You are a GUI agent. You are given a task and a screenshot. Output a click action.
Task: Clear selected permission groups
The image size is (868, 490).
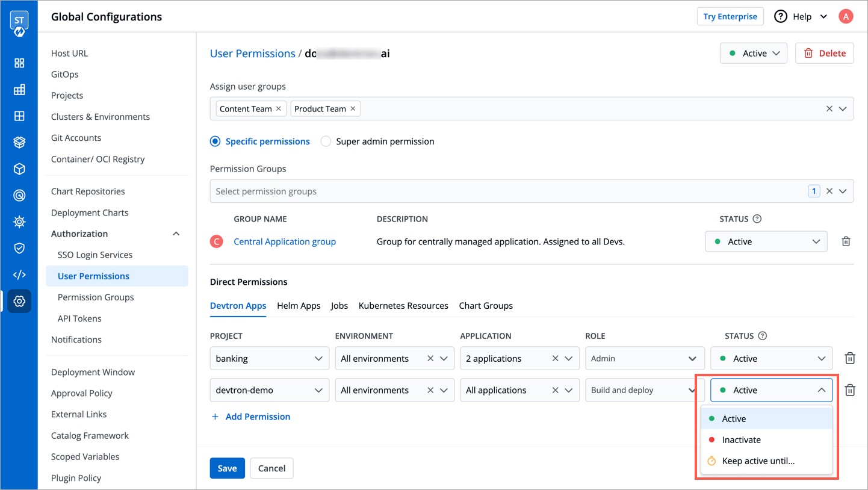click(x=829, y=191)
